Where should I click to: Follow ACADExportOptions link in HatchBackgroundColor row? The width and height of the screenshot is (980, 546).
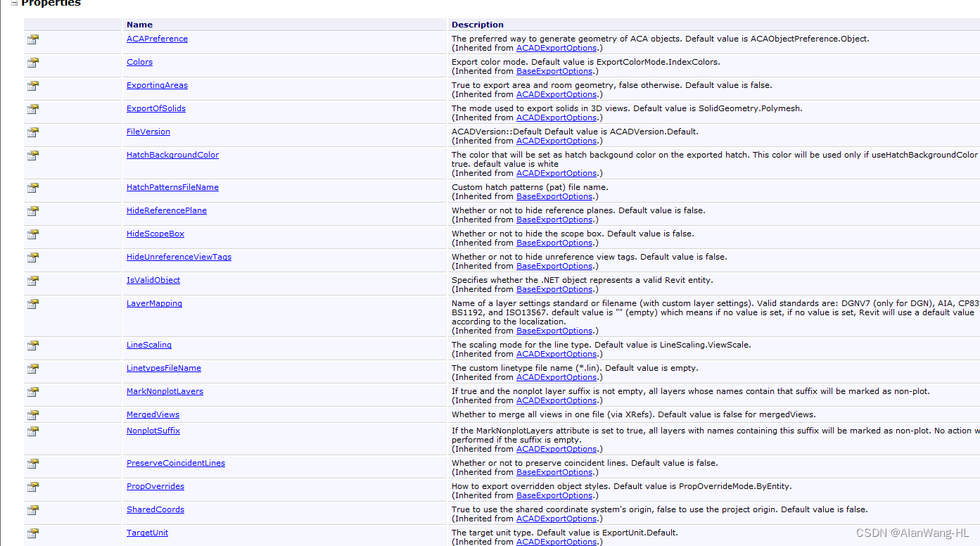(x=556, y=173)
